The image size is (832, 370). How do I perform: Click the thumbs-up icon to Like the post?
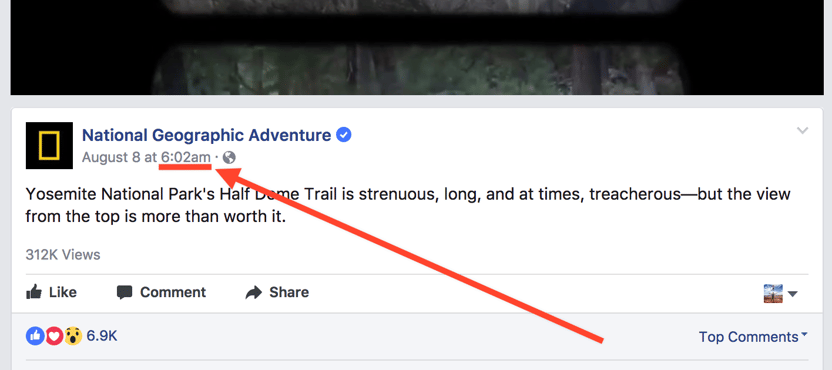coord(34,292)
